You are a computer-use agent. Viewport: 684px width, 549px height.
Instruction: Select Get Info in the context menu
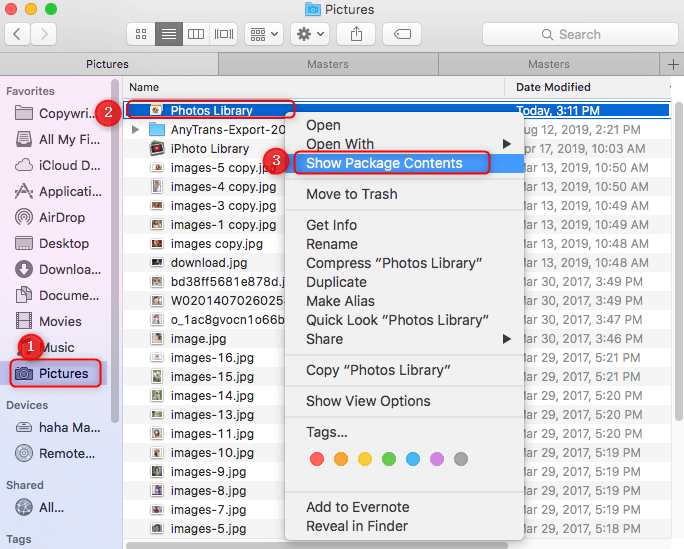tap(331, 225)
